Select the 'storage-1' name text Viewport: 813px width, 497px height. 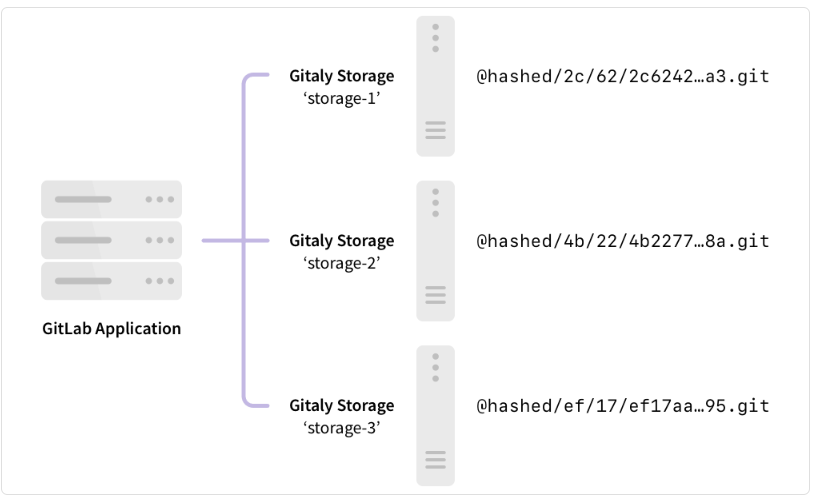[x=341, y=97]
